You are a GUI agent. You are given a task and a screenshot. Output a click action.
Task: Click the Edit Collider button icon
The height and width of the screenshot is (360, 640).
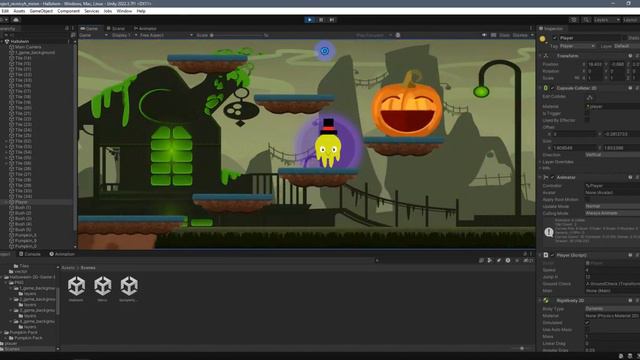(x=590, y=97)
